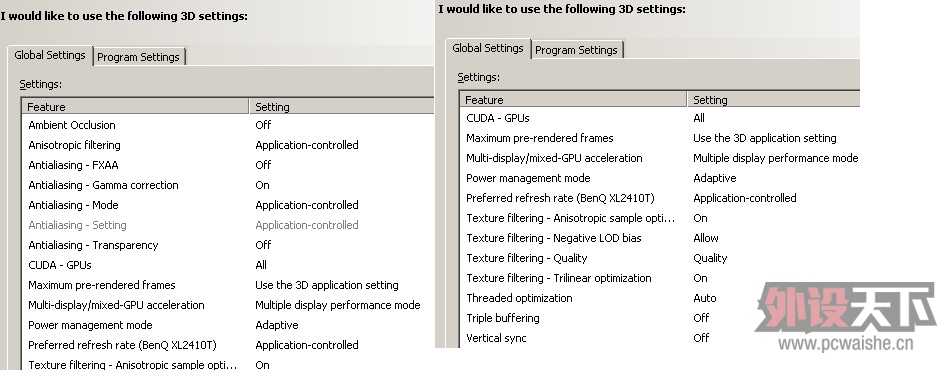950x372 pixels.
Task: Click the right Setting column header
Action: (774, 100)
